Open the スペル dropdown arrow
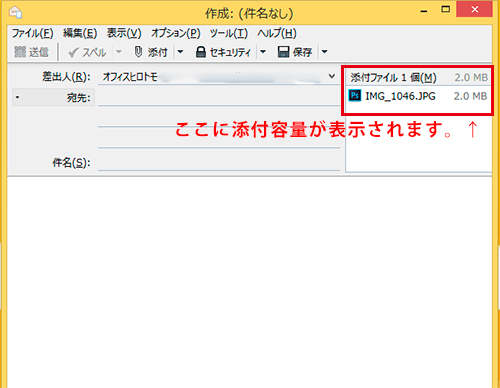Screen dimensions: 500x388 point(119,52)
